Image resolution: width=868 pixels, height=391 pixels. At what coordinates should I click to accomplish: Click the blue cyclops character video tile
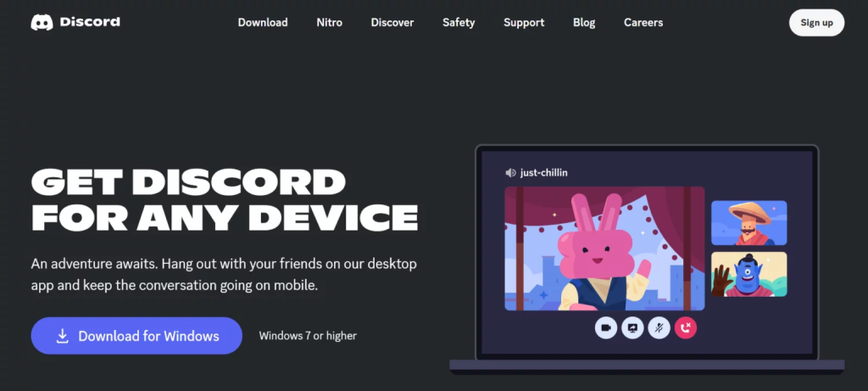tap(748, 274)
